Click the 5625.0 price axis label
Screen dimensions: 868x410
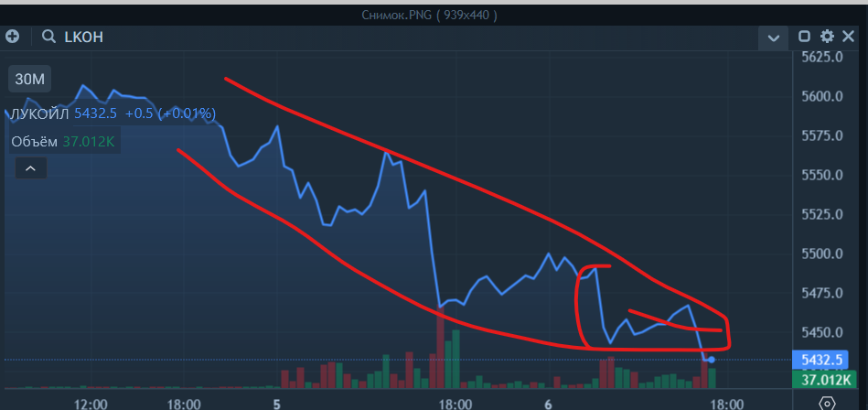click(822, 57)
